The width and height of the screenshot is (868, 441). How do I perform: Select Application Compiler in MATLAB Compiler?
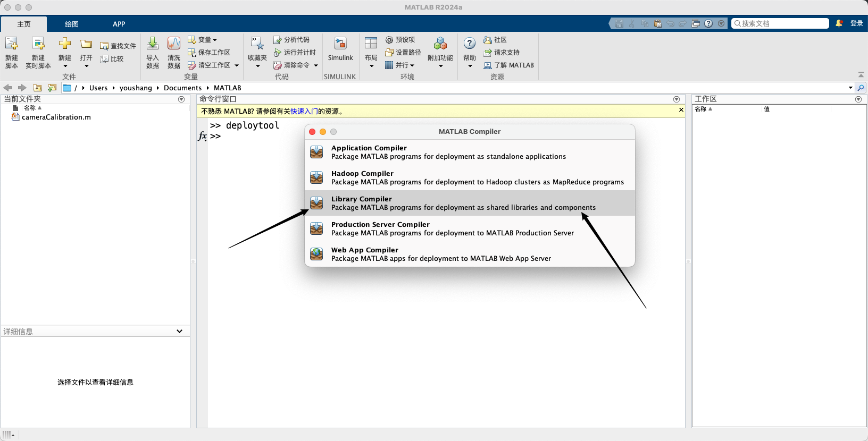click(470, 152)
